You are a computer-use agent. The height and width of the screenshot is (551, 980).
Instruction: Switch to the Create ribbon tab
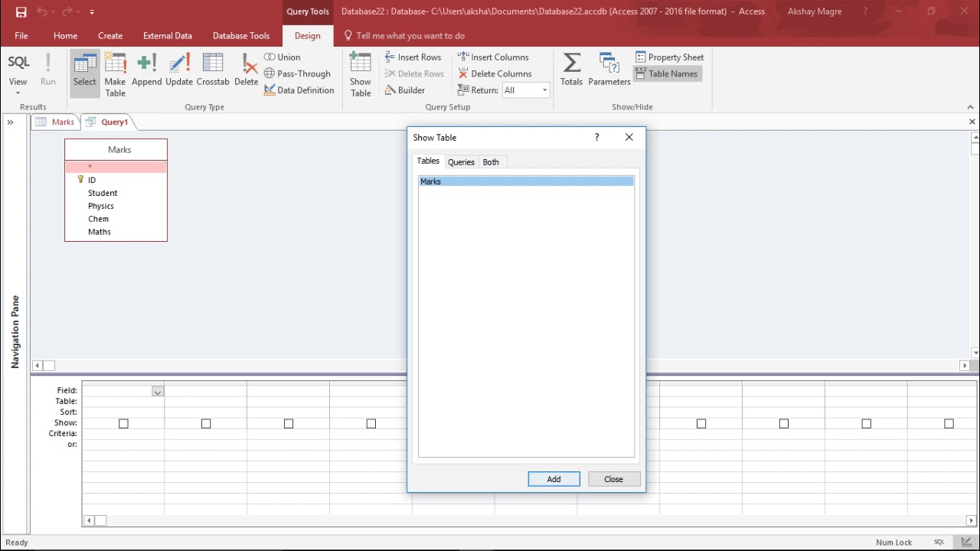point(110,36)
